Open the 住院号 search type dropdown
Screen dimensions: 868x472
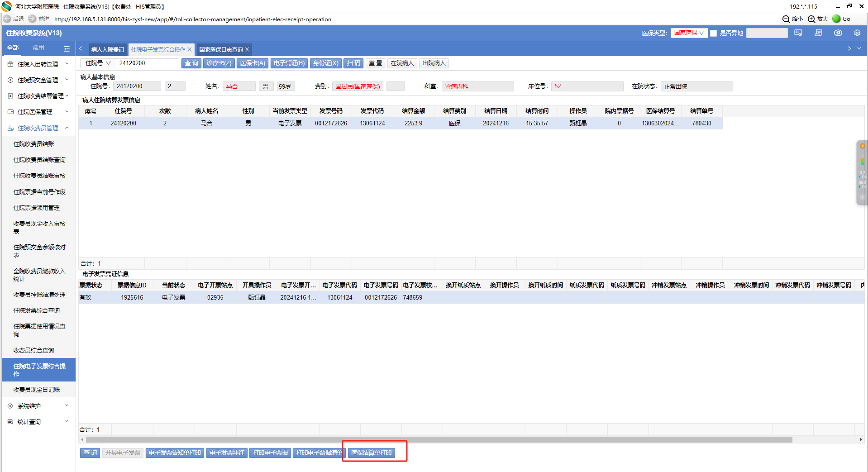click(x=98, y=63)
